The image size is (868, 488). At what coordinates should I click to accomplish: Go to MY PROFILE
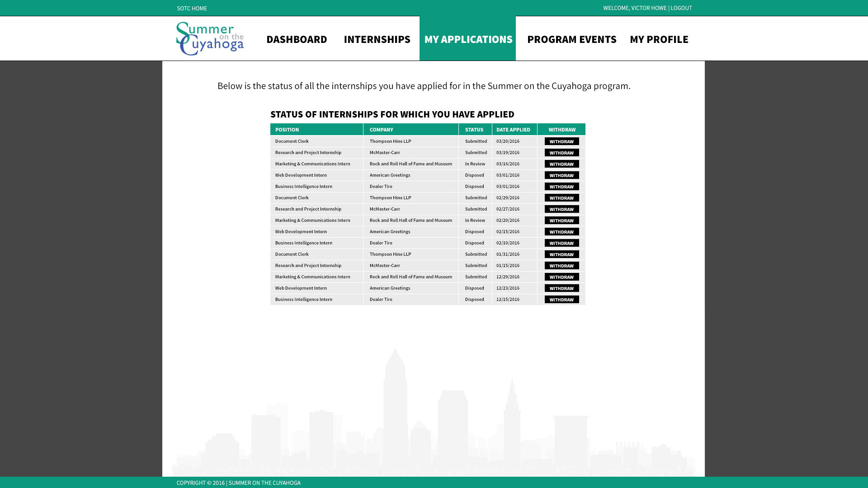pyautogui.click(x=659, y=39)
